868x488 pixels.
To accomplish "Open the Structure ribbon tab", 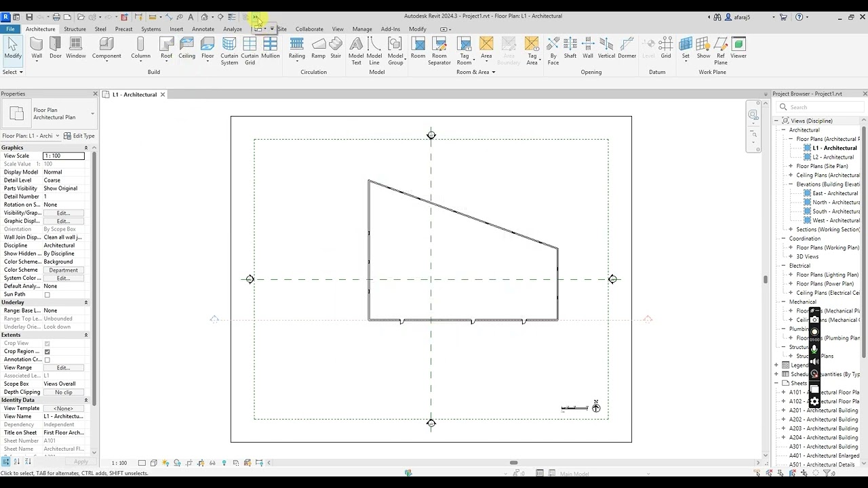I will coord(75,29).
